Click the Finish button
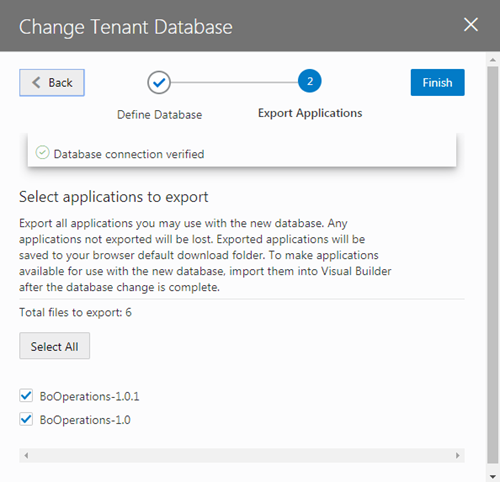This screenshot has height=482, width=500. tap(437, 82)
